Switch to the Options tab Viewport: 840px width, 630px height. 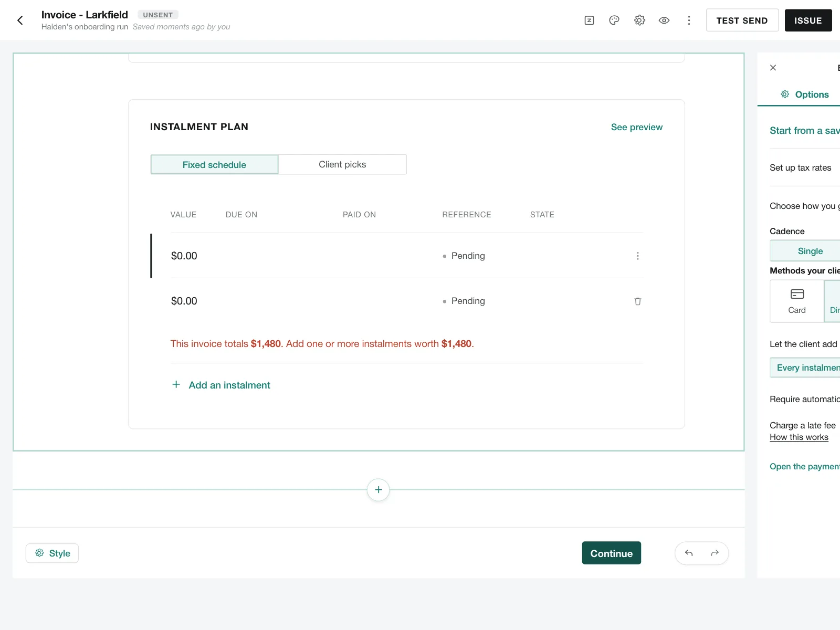pyautogui.click(x=805, y=94)
